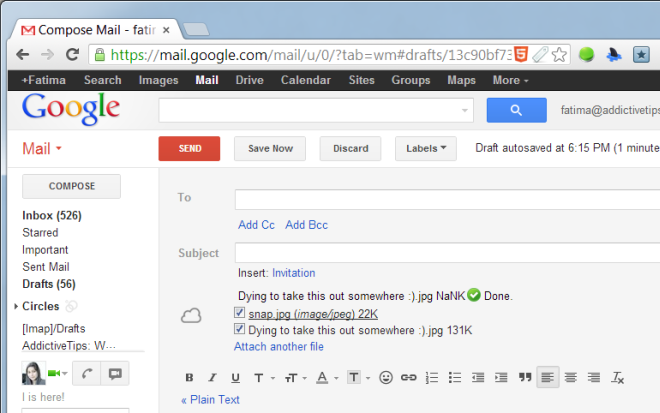
Task: Open the More menu in the black bar
Action: pyautogui.click(x=510, y=80)
